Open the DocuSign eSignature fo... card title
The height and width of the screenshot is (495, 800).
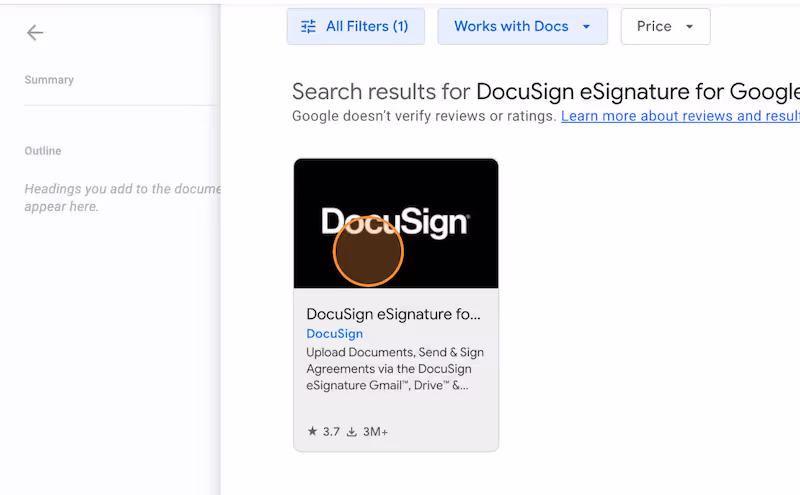pyautogui.click(x=393, y=314)
